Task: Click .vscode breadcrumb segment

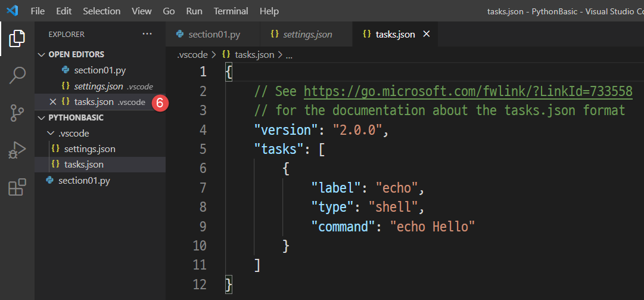Action: [x=192, y=55]
